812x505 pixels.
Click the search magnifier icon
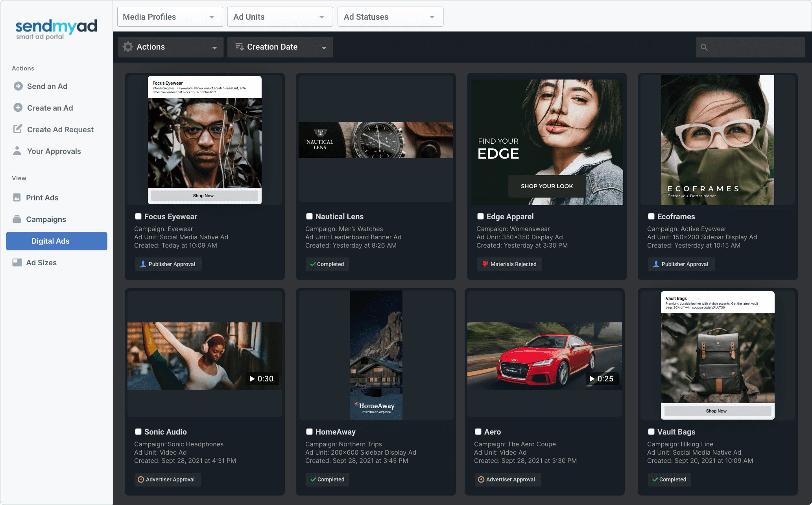click(704, 47)
